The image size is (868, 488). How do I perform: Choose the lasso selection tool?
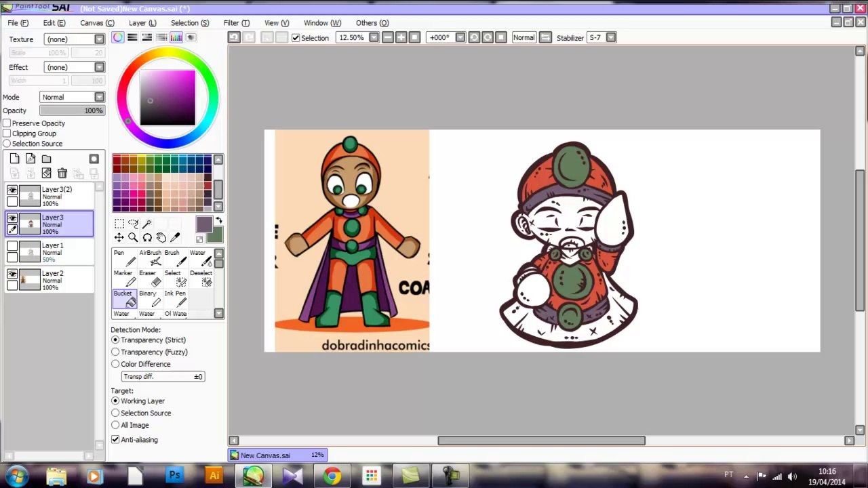(133, 224)
